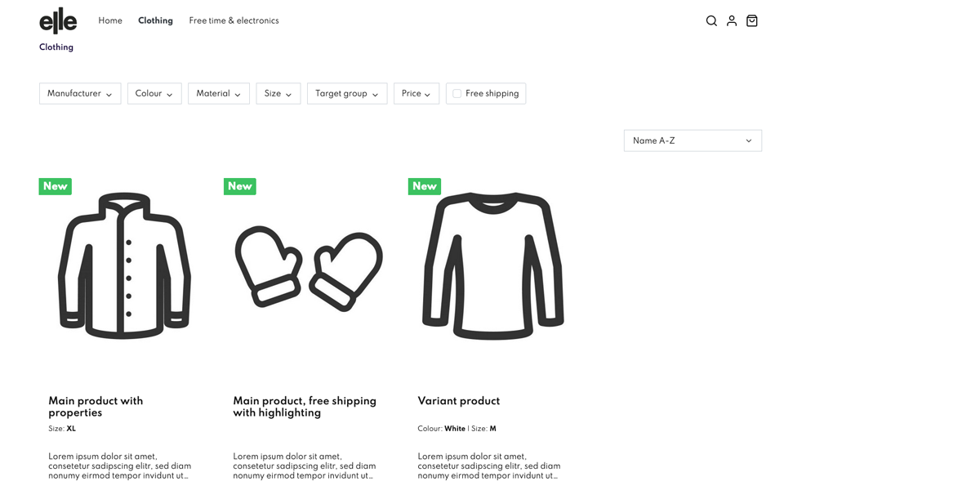Screen dimensions: 980x490
Task: Open the Price filter dropdown
Action: coord(416,94)
